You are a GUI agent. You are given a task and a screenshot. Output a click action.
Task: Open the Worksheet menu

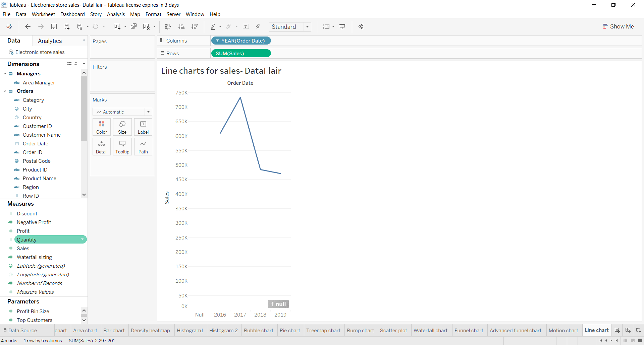coord(43,14)
